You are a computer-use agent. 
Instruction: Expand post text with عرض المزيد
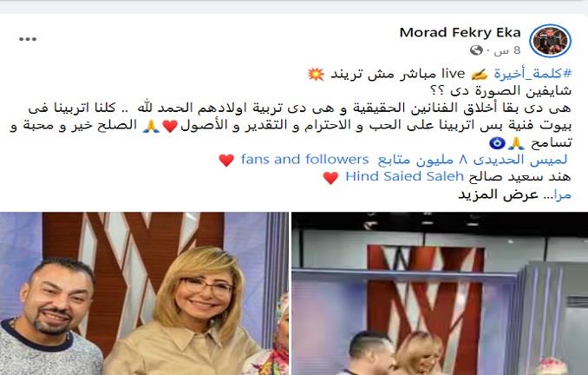pyautogui.click(x=498, y=194)
